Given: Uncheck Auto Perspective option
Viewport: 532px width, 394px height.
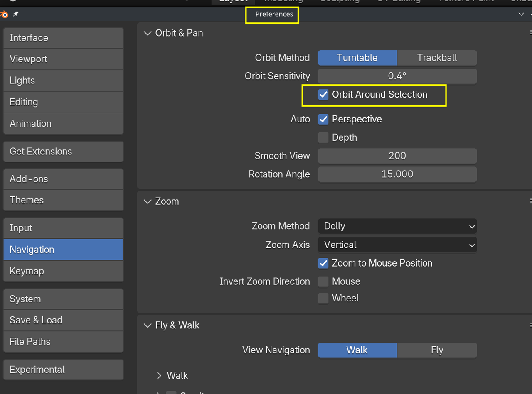Looking at the screenshot, I should pyautogui.click(x=323, y=120).
